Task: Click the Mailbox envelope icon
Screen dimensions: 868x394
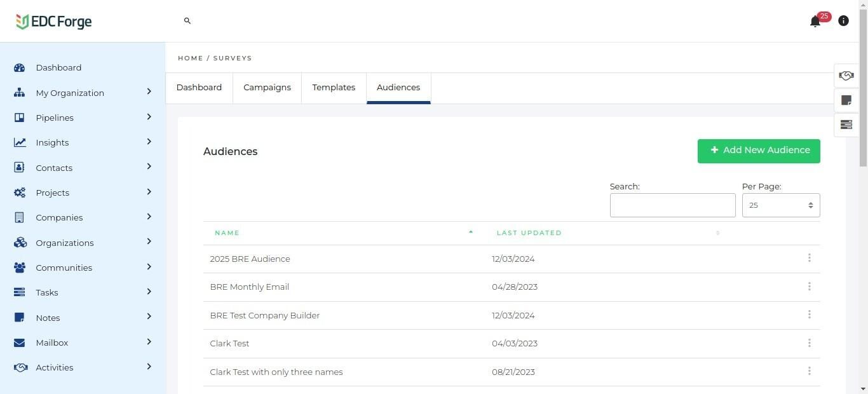Action: click(20, 343)
